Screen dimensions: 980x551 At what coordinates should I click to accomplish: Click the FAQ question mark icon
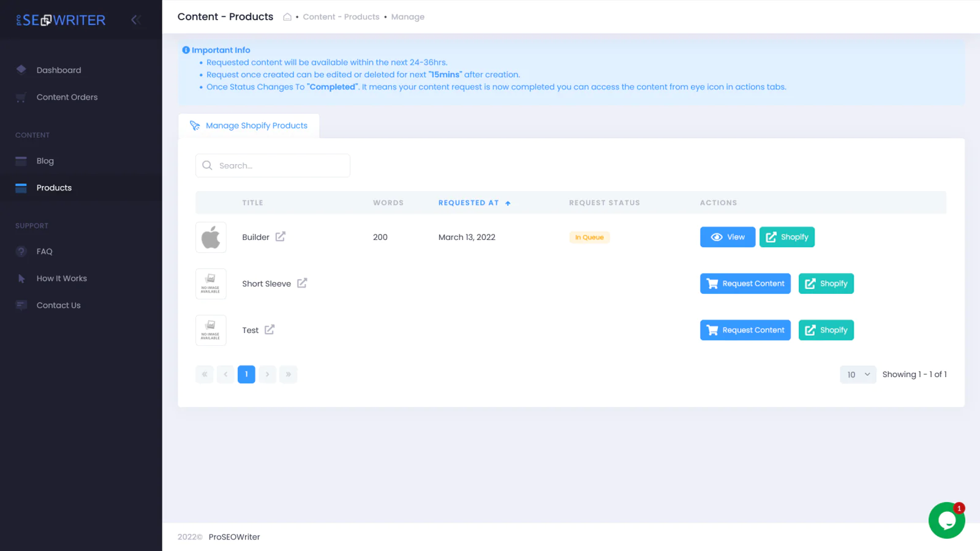pos(21,251)
